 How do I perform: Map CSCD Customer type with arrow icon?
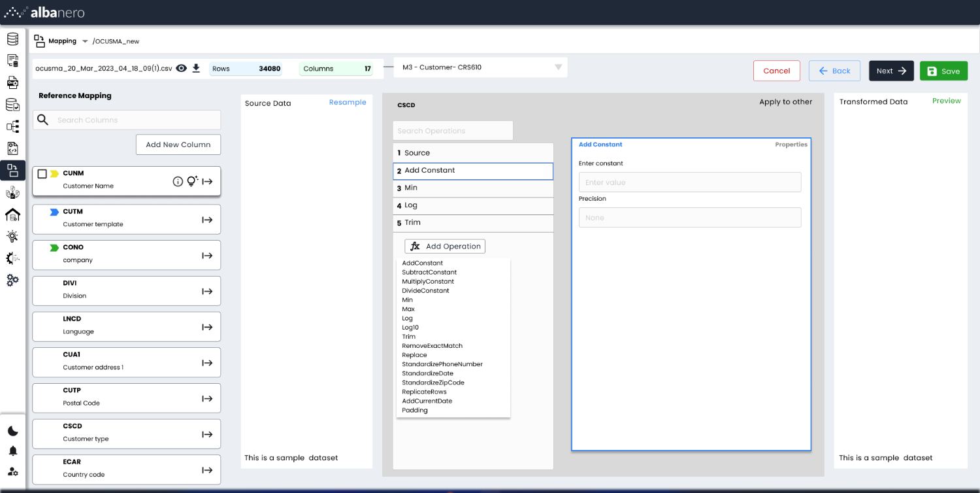[x=207, y=434]
